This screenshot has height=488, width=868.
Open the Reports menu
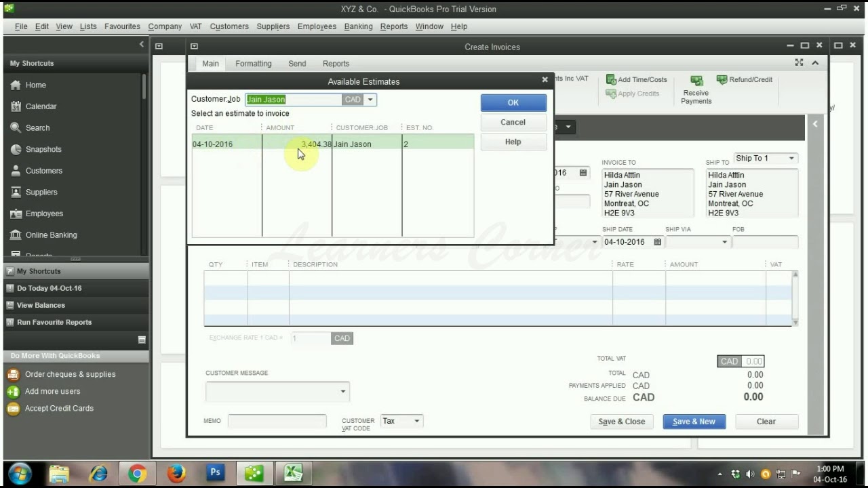pos(394,26)
